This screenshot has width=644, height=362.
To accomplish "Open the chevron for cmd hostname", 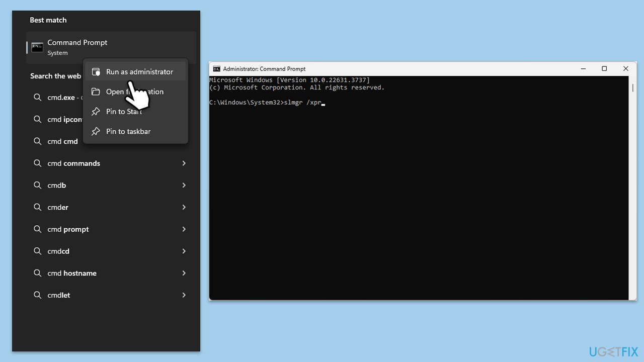I will [x=184, y=273].
